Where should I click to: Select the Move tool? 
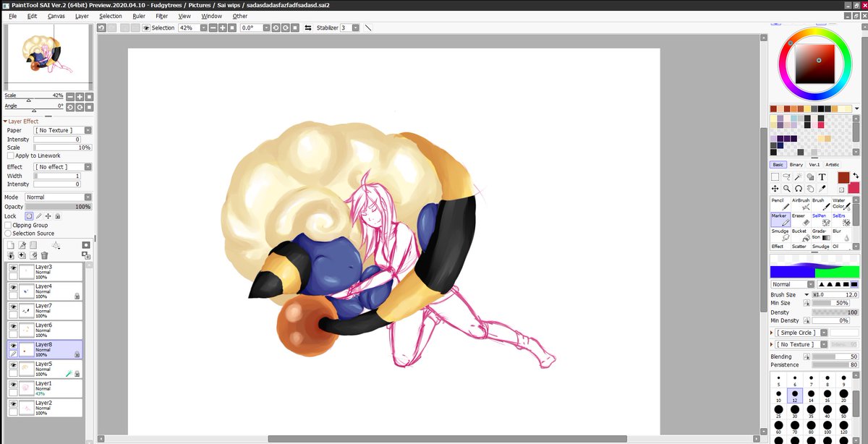[x=775, y=188]
